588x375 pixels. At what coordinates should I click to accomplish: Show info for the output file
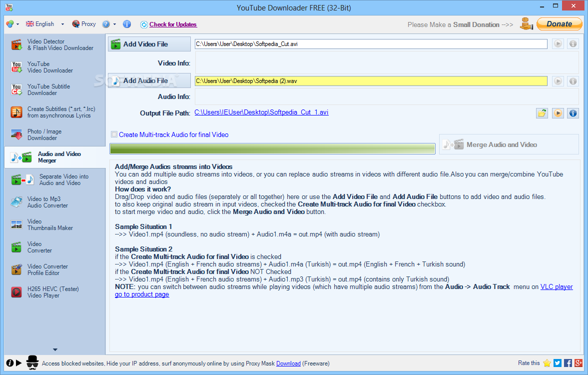tap(573, 113)
